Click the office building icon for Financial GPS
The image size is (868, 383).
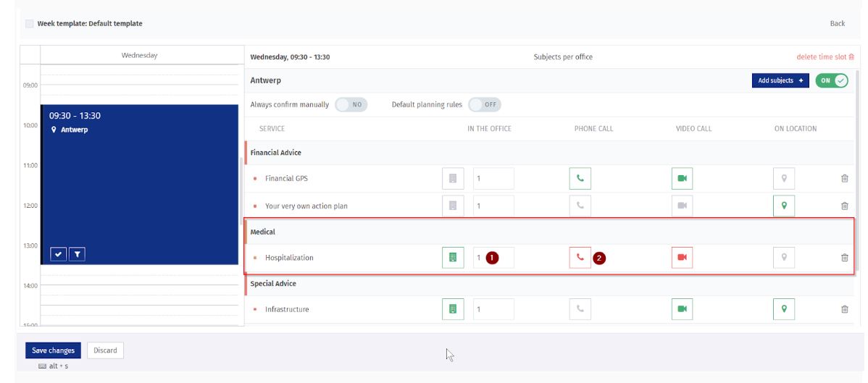(453, 179)
